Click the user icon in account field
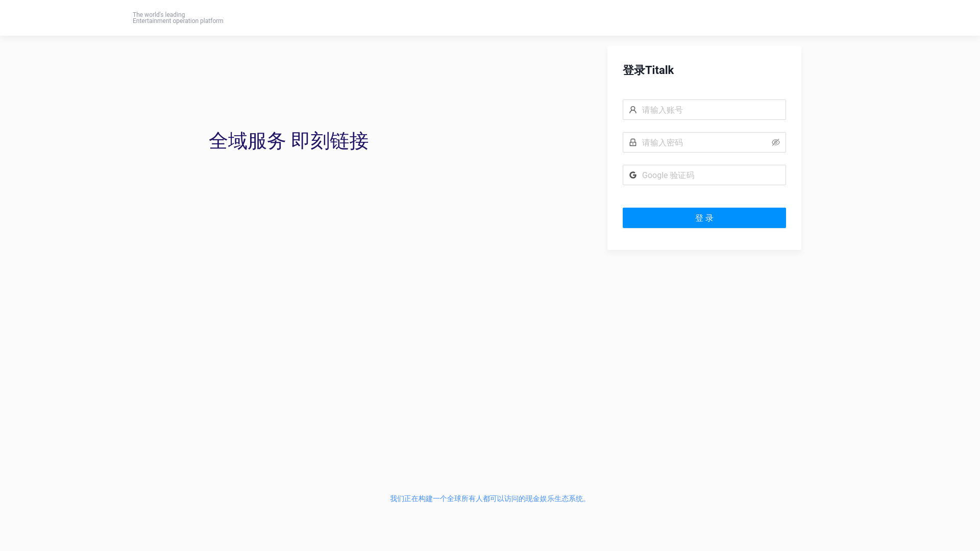The image size is (980, 551). pyautogui.click(x=633, y=110)
